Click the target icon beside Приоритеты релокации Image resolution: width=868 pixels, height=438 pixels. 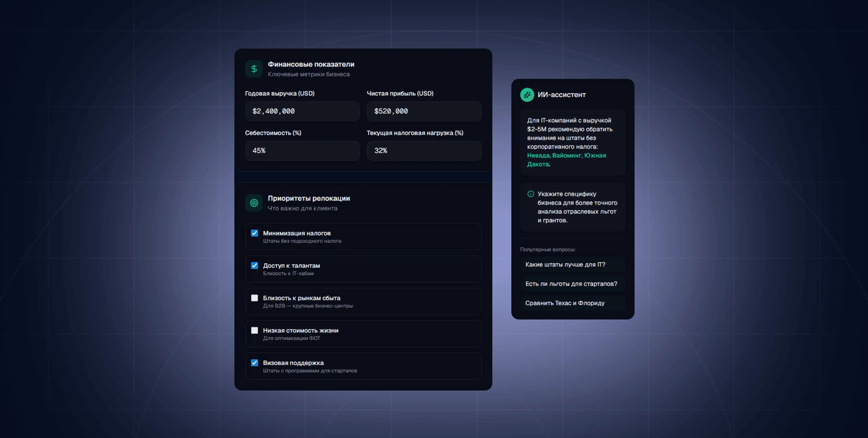pyautogui.click(x=254, y=203)
